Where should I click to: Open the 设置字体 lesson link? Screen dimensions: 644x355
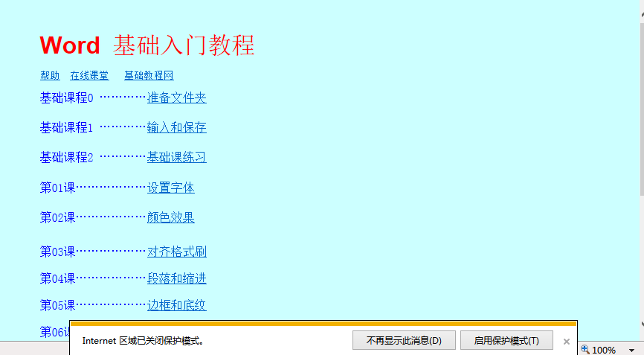click(x=171, y=188)
